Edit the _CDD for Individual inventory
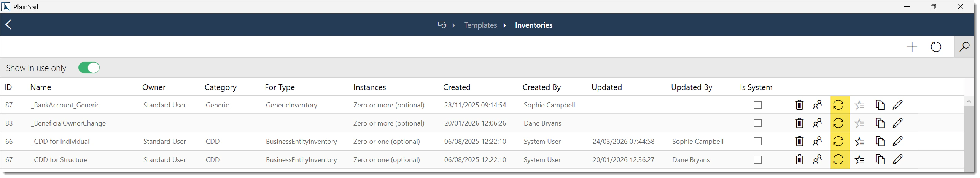Screen dimensions: 980x178 [898, 141]
